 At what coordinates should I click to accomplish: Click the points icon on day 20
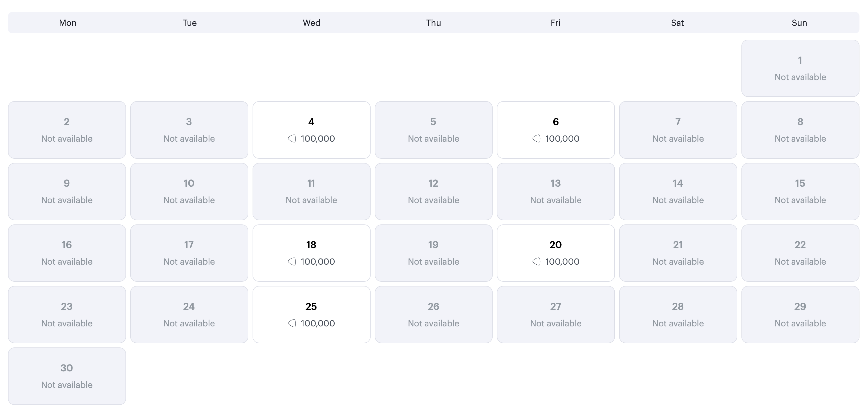pos(536,261)
